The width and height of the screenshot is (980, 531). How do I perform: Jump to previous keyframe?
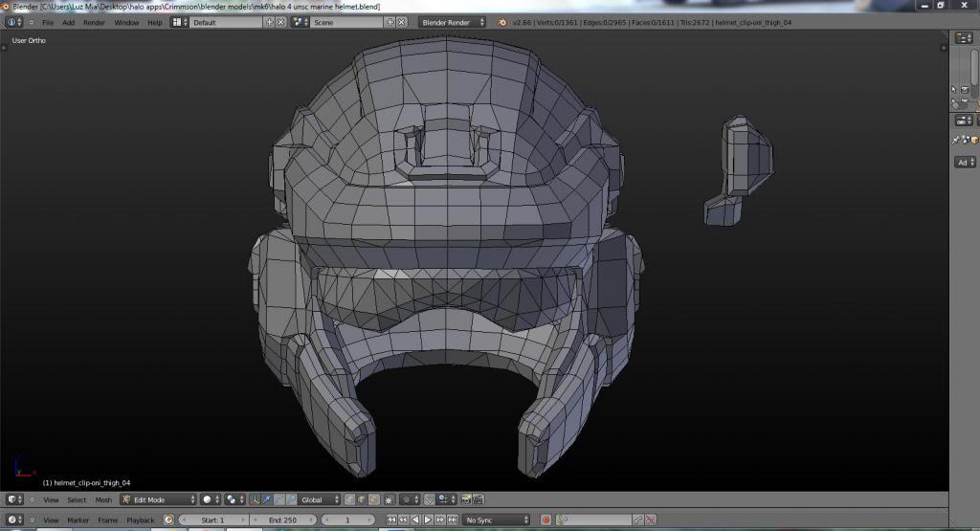click(x=403, y=520)
